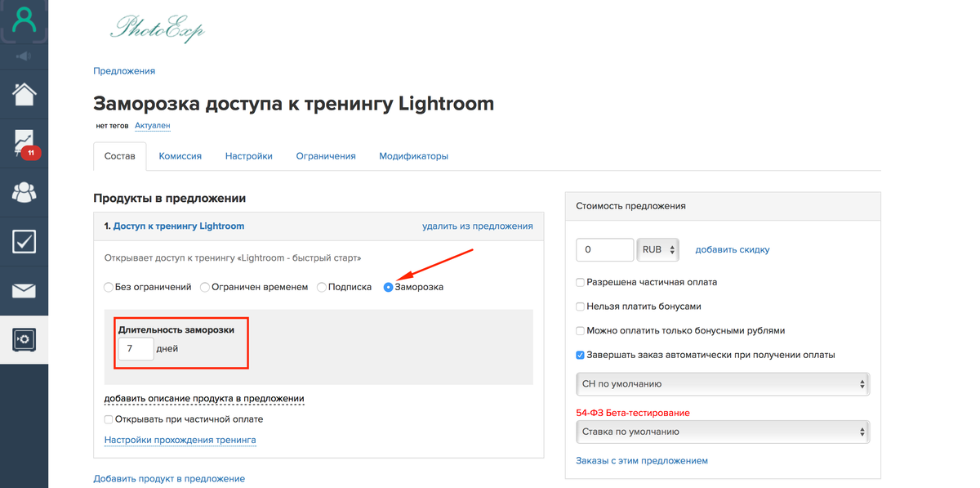980x488 pixels.
Task: Click the speaker announcement icon in sidebar
Action: point(24,56)
